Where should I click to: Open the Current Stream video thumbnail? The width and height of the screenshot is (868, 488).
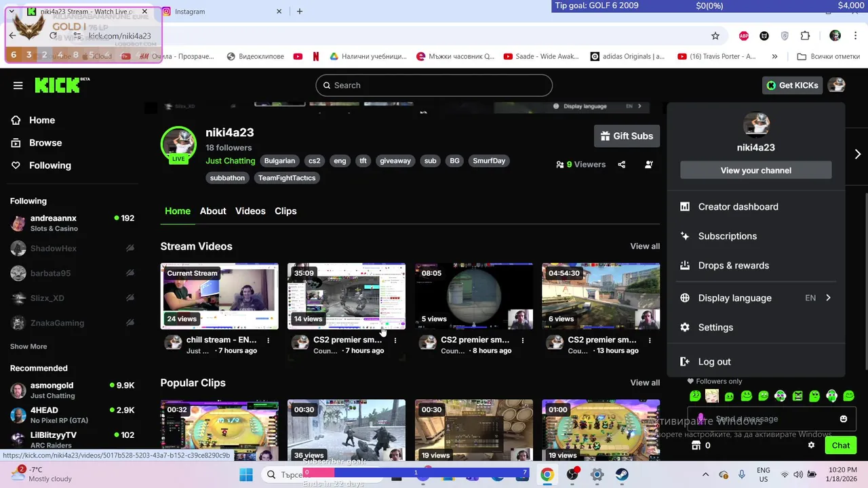click(x=219, y=296)
